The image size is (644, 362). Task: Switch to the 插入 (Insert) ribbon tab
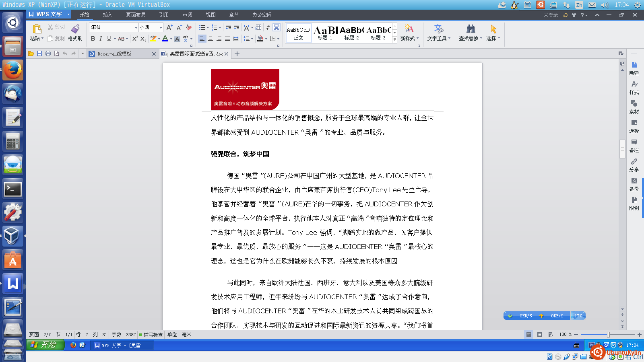tap(107, 15)
